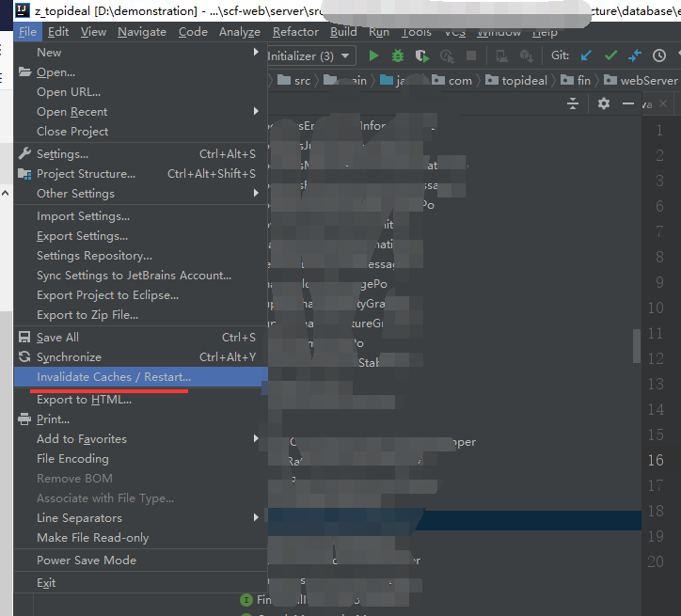Click line number 20 in gutter

[656, 561]
